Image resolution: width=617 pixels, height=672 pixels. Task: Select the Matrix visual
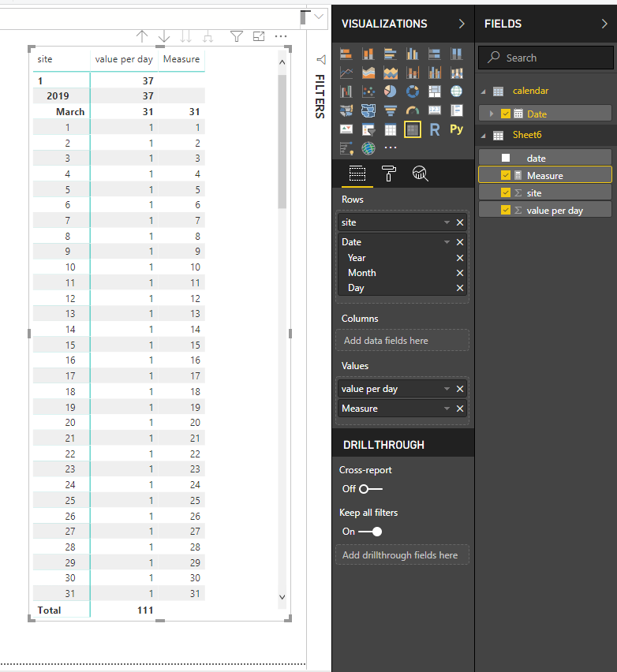tap(413, 129)
